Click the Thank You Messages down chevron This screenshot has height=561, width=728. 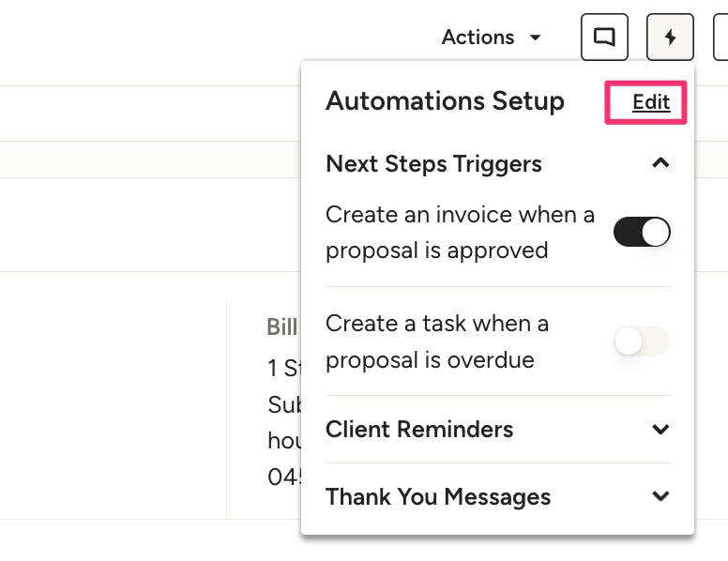pyautogui.click(x=660, y=496)
